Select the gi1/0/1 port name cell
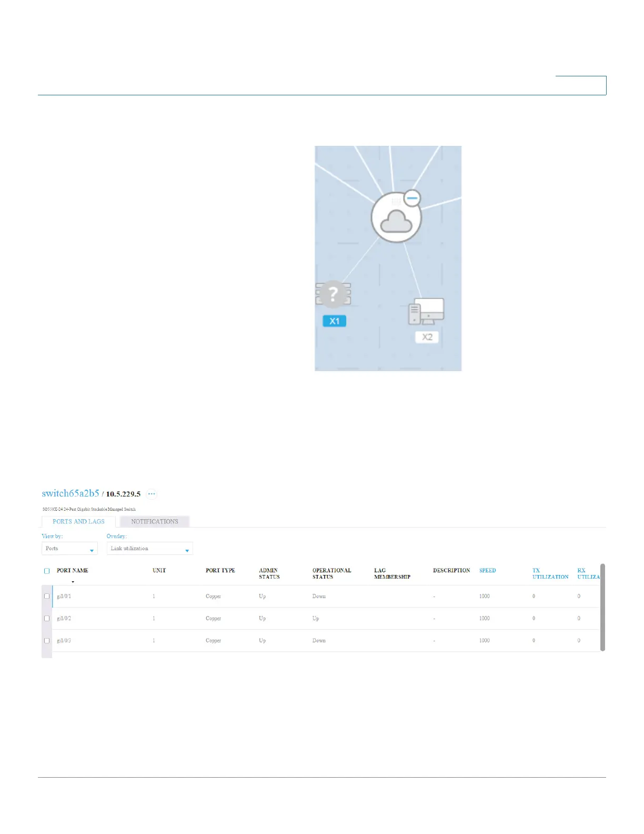Image resolution: width=644 pixels, height=834 pixels. (x=64, y=597)
